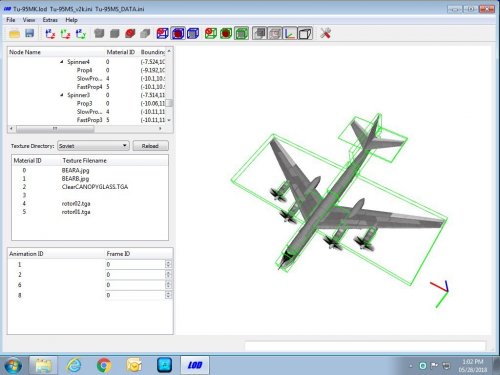Click the save floppy disk icon

[30, 33]
